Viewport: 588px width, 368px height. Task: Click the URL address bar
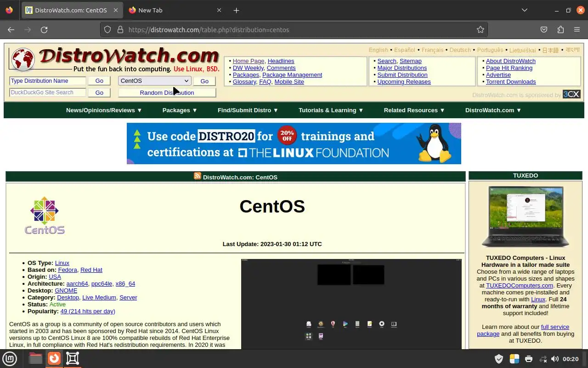(x=294, y=29)
